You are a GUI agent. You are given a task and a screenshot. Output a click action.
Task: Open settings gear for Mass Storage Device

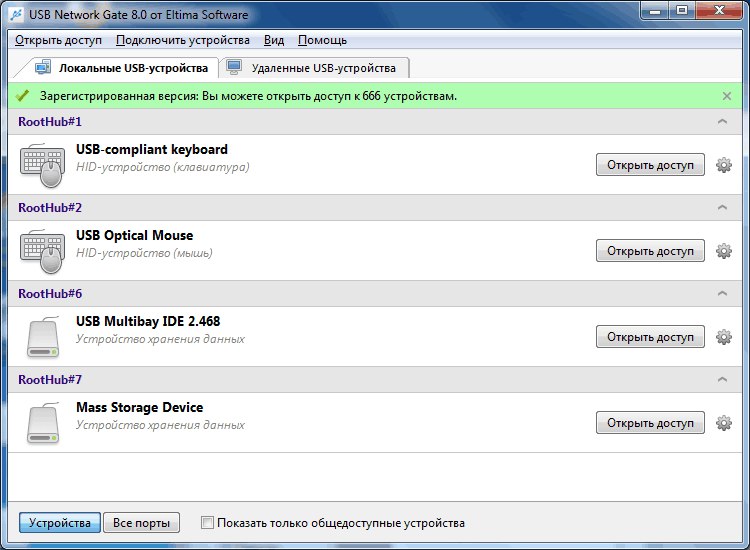click(723, 423)
